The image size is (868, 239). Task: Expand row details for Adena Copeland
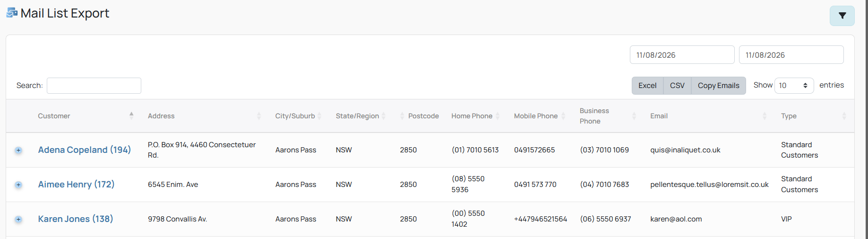(18, 150)
